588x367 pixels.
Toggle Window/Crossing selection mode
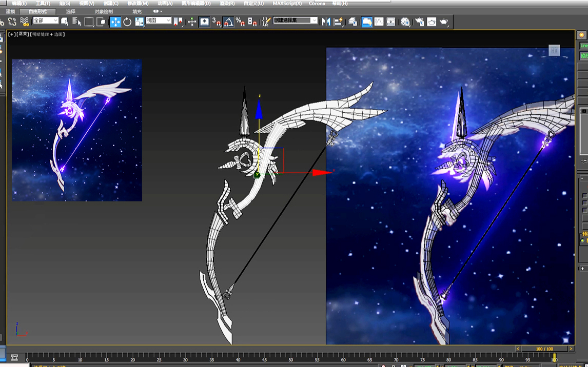101,22
